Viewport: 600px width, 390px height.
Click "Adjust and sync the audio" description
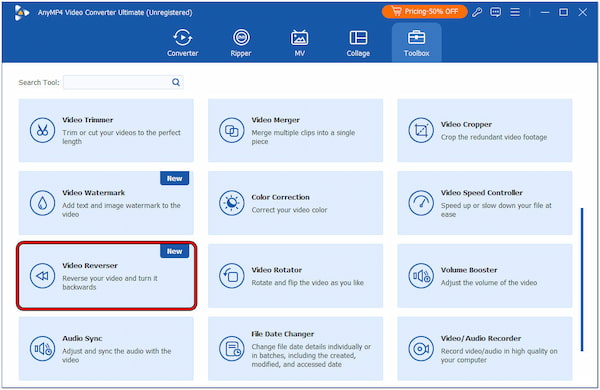tap(116, 355)
